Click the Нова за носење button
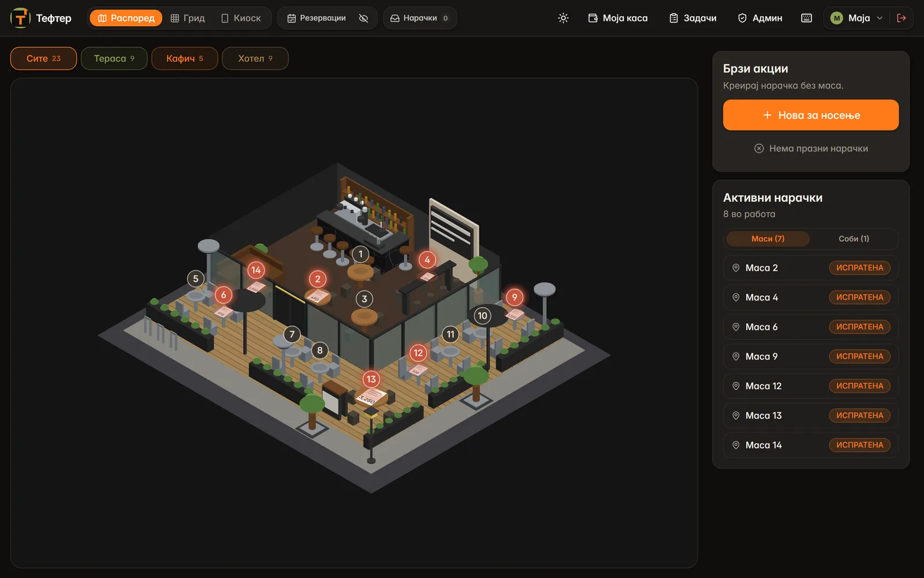Image resolution: width=924 pixels, height=578 pixels. (811, 115)
